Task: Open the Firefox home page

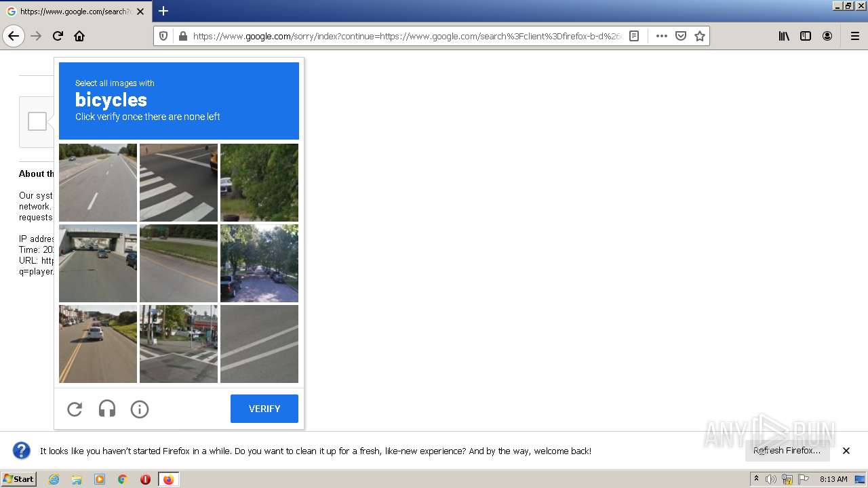Action: click(x=79, y=36)
